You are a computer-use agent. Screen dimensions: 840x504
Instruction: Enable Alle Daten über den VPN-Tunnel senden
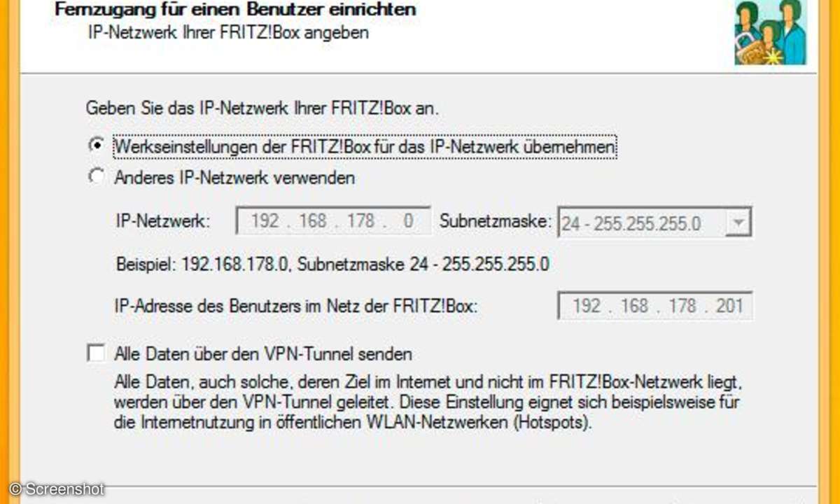coord(96,353)
